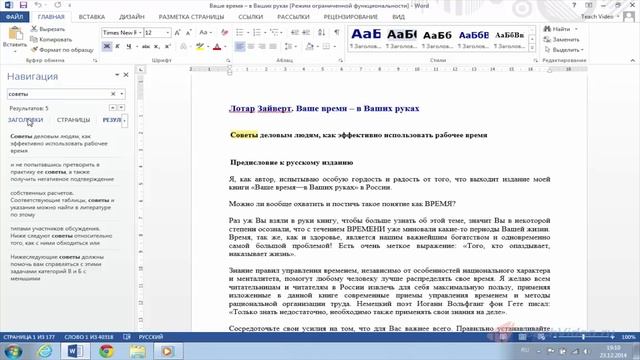The height and width of the screenshot is (360, 640).
Task: Go to the previous search result
Action: (x=113, y=108)
